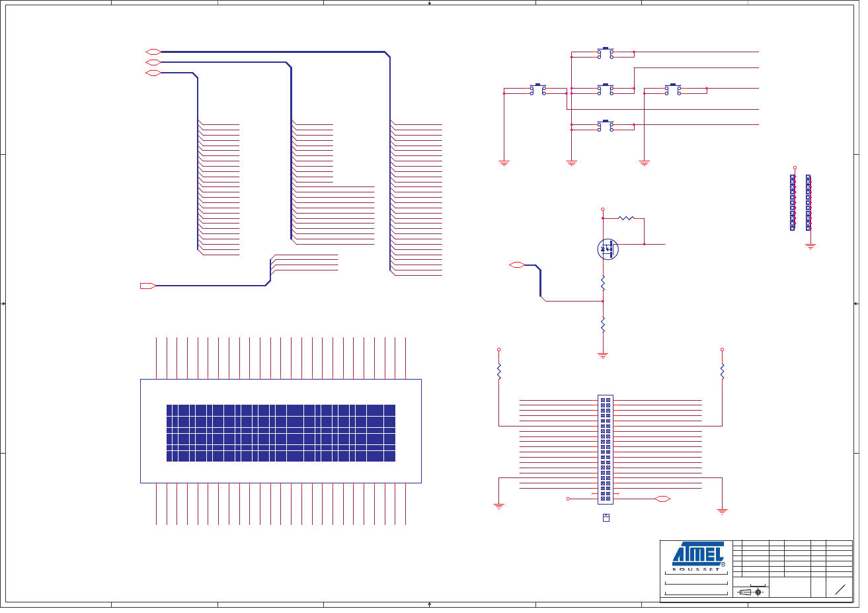Click the third bus port at upper left
Screen dimensions: 868x613
153,73
